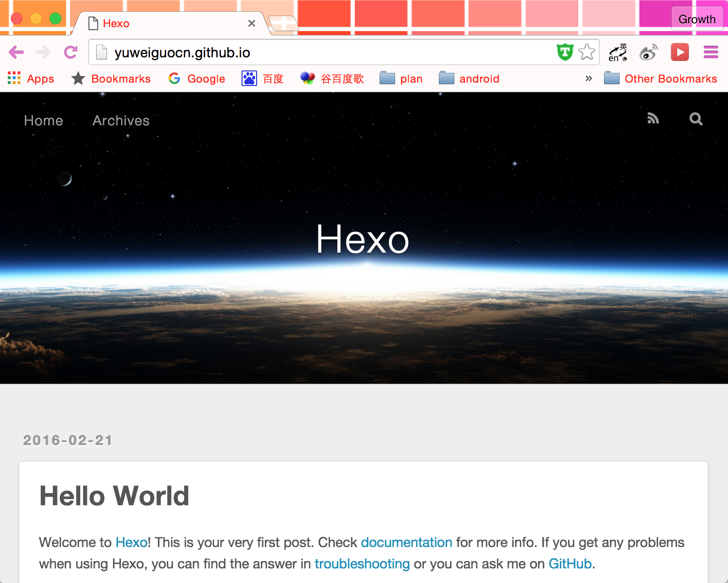This screenshot has height=583, width=728.
Task: Follow the Hexo link in the post
Action: pyautogui.click(x=131, y=542)
